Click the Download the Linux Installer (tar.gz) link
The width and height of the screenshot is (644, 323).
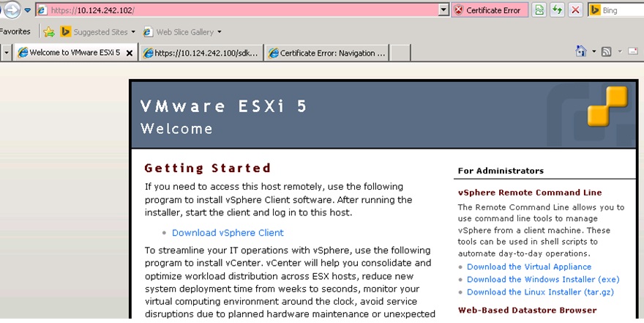click(x=540, y=292)
